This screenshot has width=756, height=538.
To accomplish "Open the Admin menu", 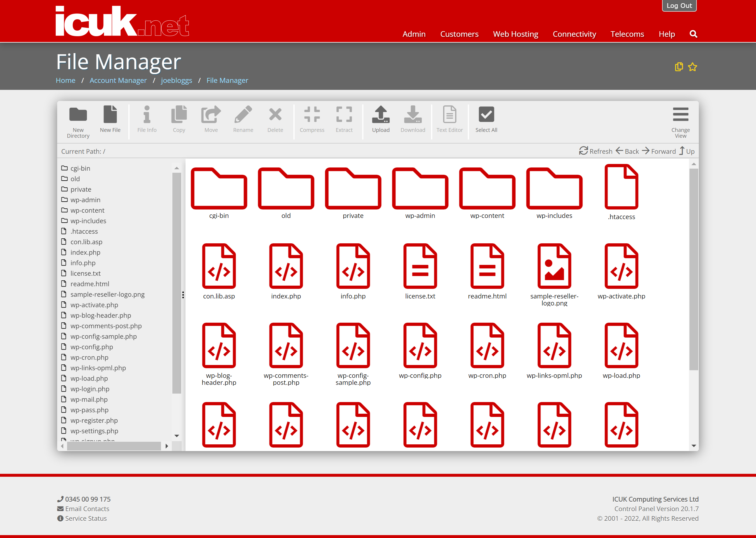I will coord(414,34).
